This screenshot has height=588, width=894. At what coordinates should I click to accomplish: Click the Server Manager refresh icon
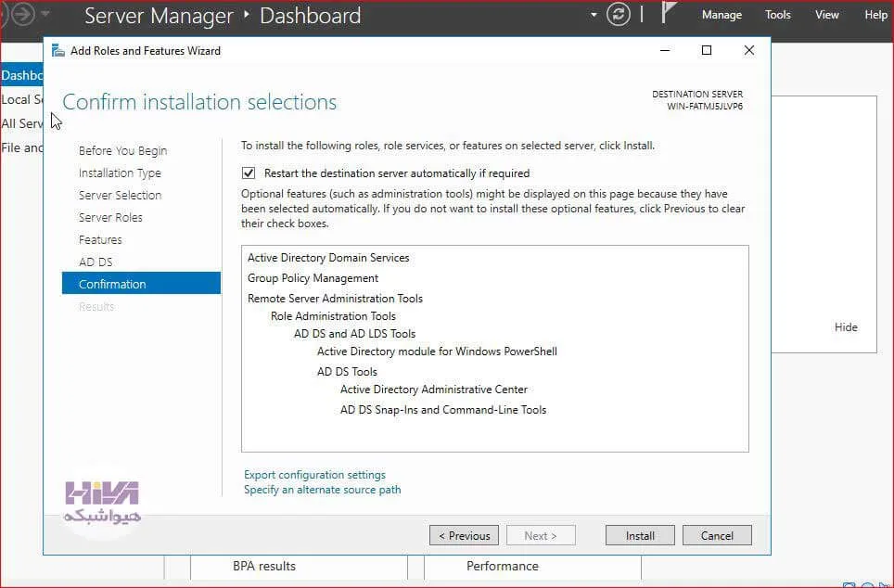(x=618, y=14)
